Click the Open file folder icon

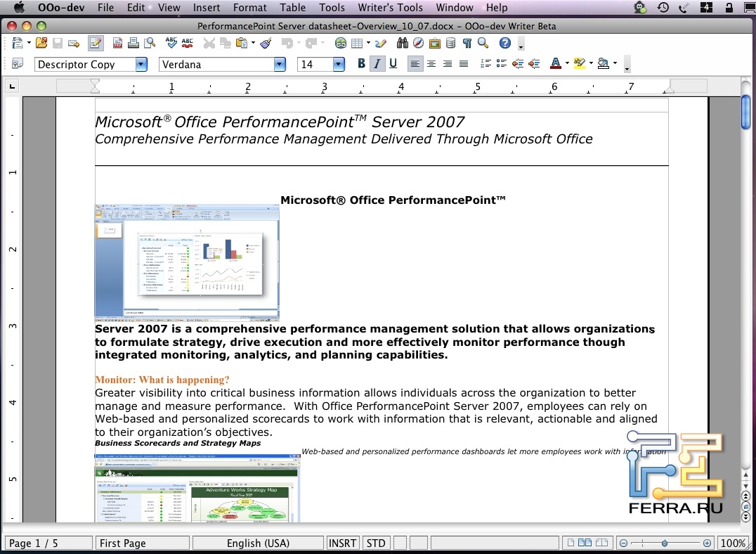click(41, 44)
